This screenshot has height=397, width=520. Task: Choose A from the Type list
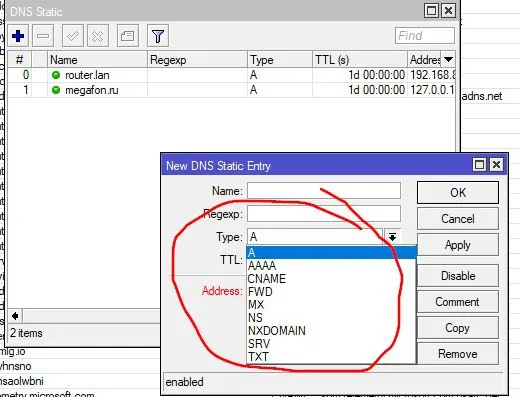[331, 252]
